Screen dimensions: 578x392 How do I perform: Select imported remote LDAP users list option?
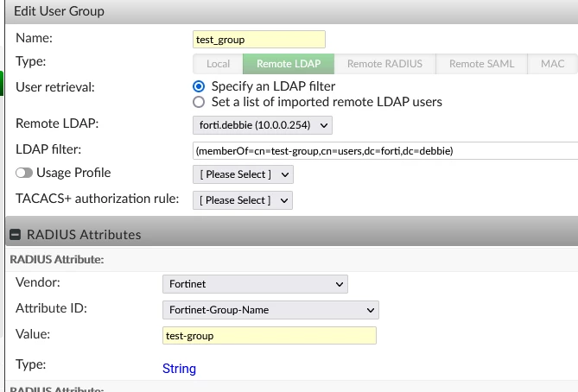199,102
